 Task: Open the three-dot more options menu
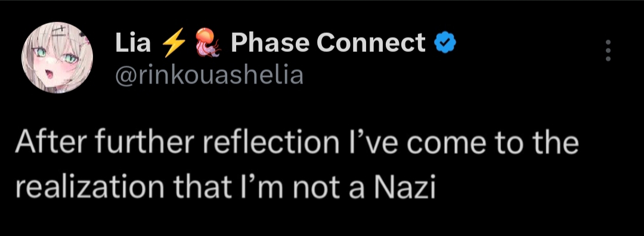point(608,51)
